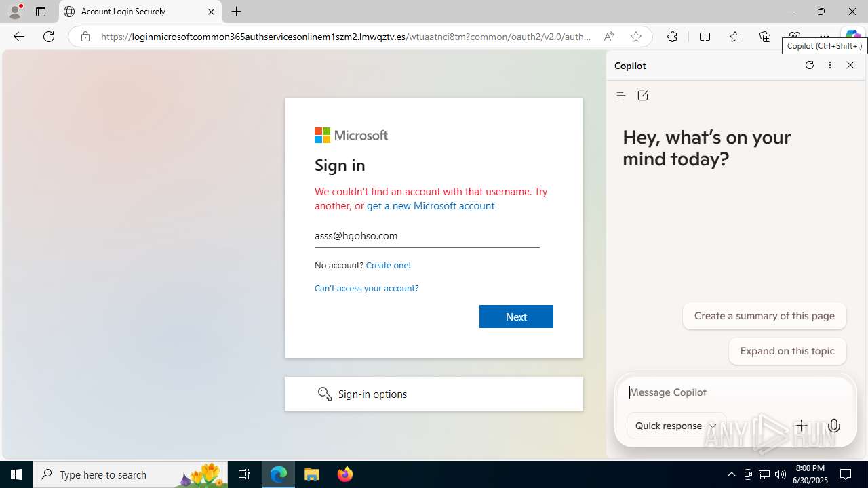Activate Copilot microphone voice input
Image resolution: width=868 pixels, height=488 pixels.
point(834,426)
